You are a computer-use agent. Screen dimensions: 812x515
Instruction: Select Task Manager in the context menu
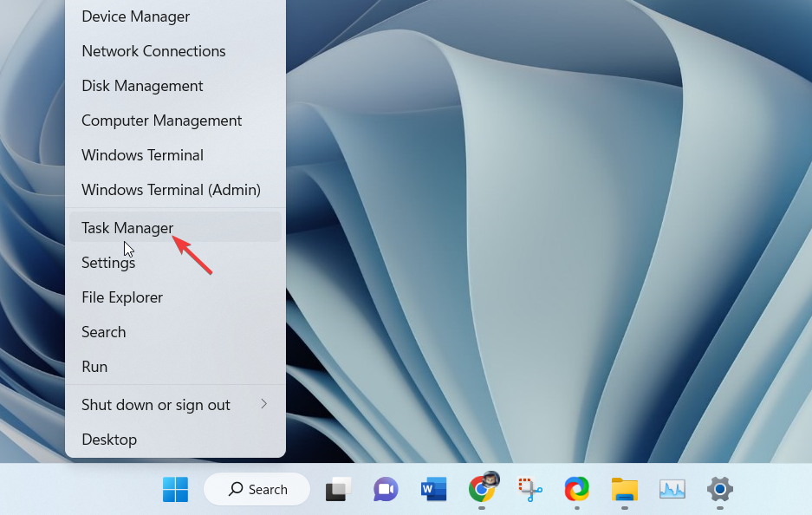(x=175, y=226)
